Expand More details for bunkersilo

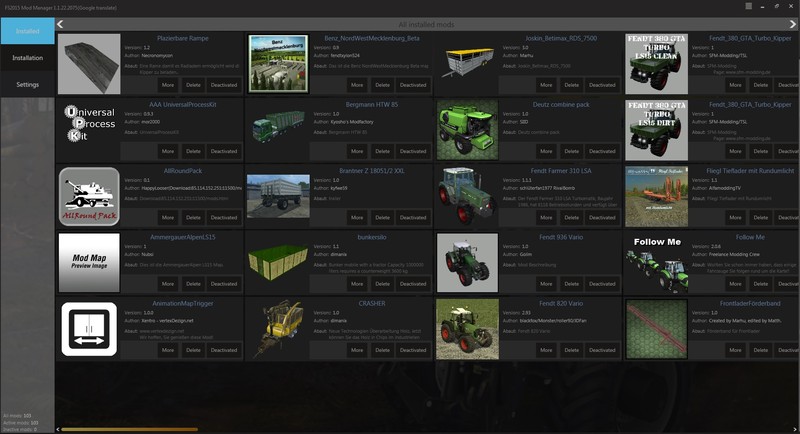[357, 284]
